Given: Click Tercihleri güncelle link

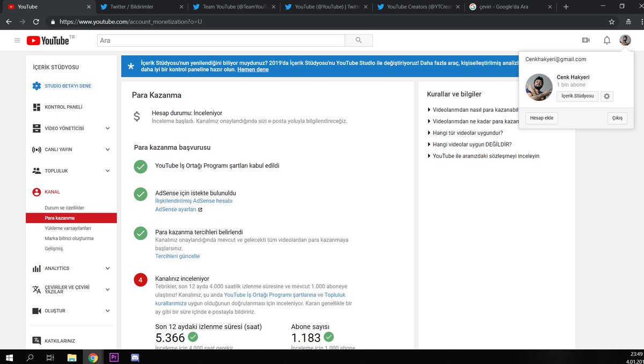Looking at the screenshot, I should (x=177, y=256).
